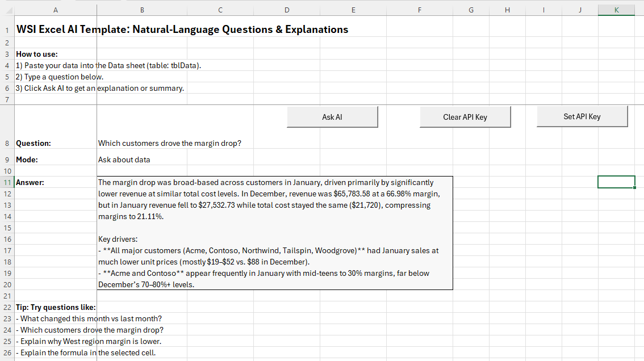Select column B header
The width and height of the screenshot is (644, 361).
coord(141,10)
